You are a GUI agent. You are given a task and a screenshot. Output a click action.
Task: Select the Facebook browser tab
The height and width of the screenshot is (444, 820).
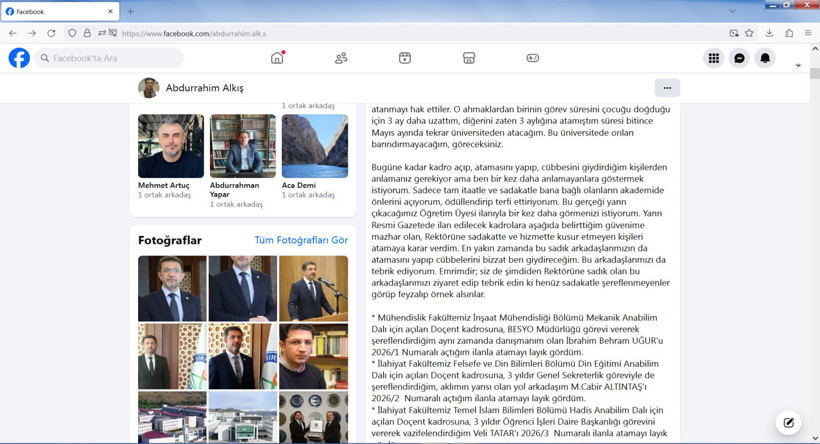[60, 11]
